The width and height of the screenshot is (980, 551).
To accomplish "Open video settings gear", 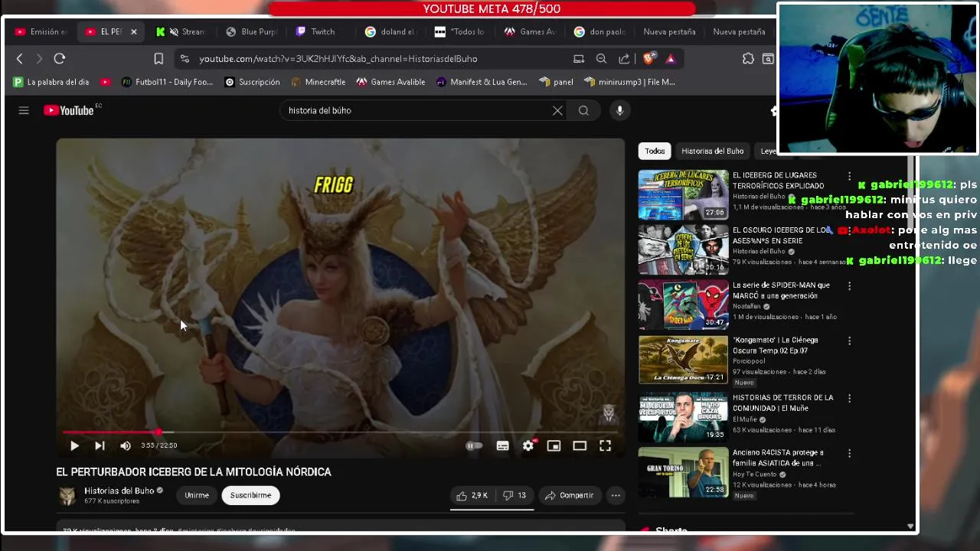I will pos(528,445).
